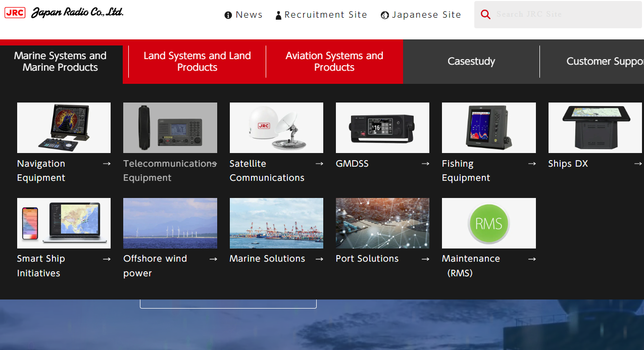
Task: Click arrow next to Satellite Communications
Action: (319, 164)
